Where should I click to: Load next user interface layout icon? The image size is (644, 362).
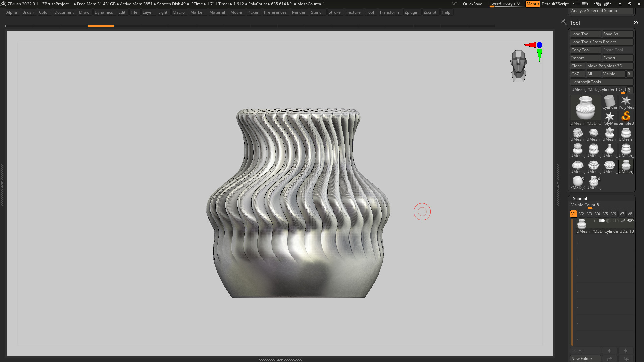[x=607, y=4]
